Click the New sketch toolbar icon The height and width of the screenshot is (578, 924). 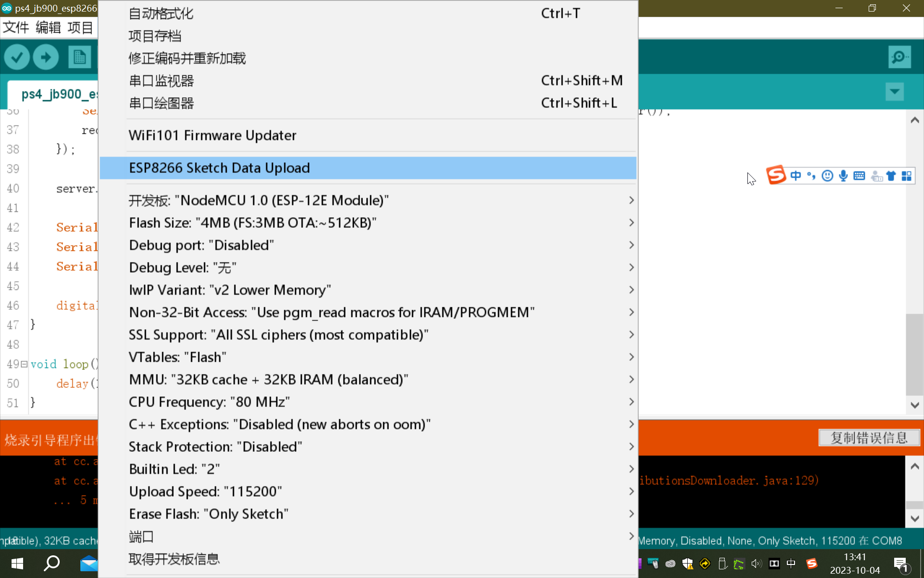[x=79, y=57]
